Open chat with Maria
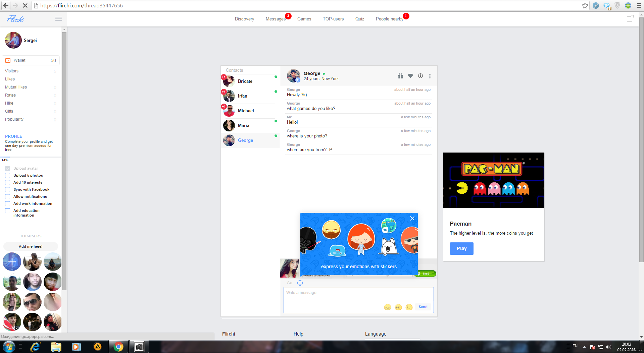644x353 pixels. pyautogui.click(x=250, y=126)
